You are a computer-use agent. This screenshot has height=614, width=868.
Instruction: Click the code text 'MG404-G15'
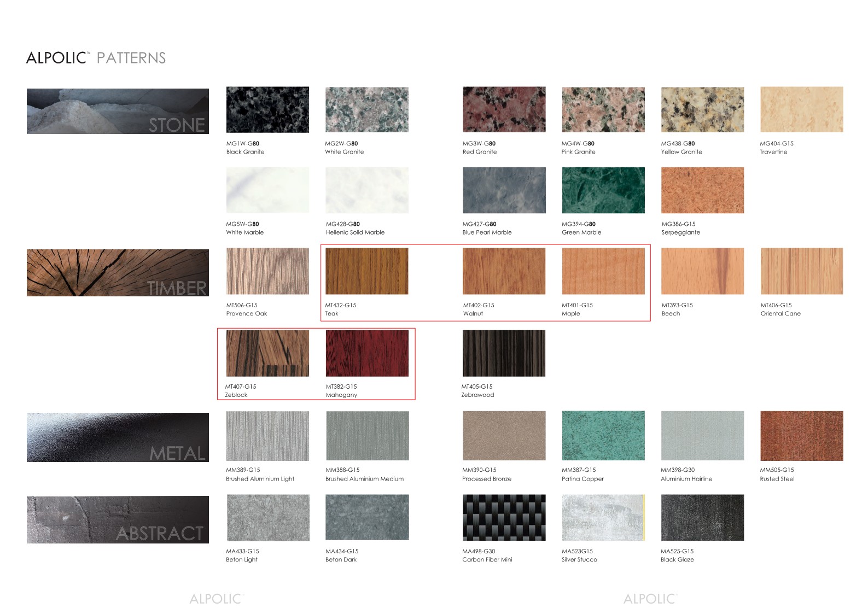click(x=777, y=143)
